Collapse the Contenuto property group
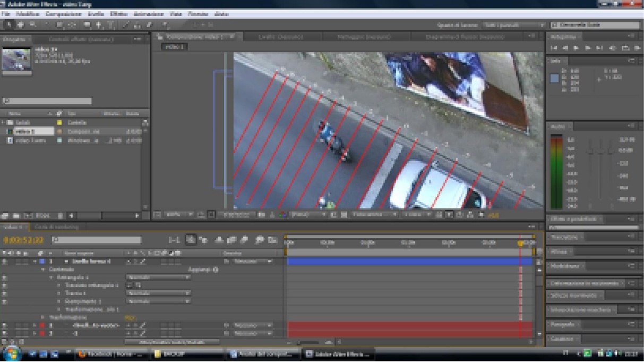The width and height of the screenshot is (644, 362). pyautogui.click(x=43, y=270)
